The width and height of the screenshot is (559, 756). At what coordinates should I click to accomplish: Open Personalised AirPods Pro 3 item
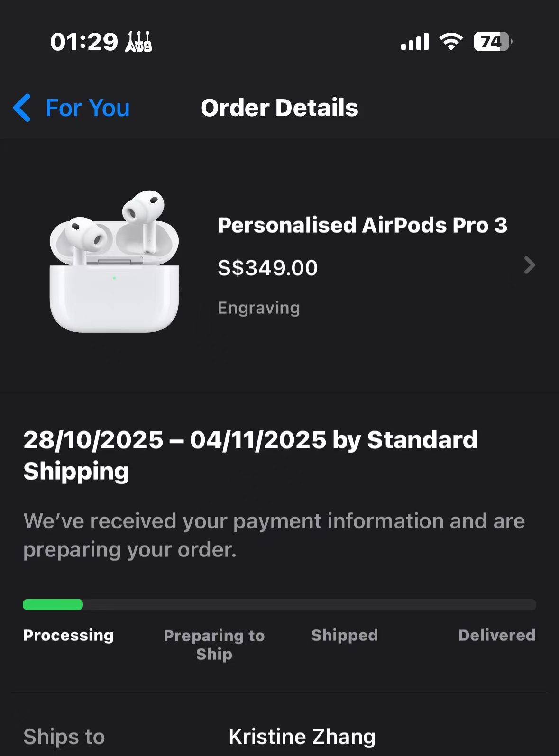(362, 225)
